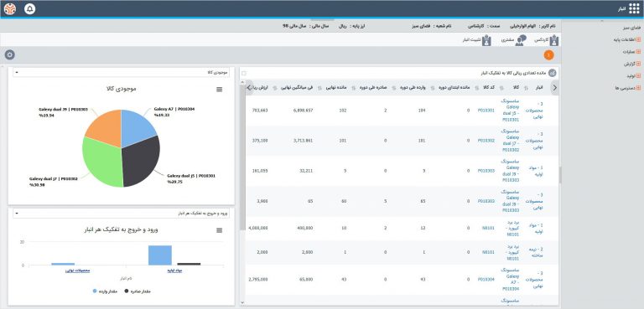Open the مشتری customer icon
The image size is (644, 309).
click(x=522, y=40)
